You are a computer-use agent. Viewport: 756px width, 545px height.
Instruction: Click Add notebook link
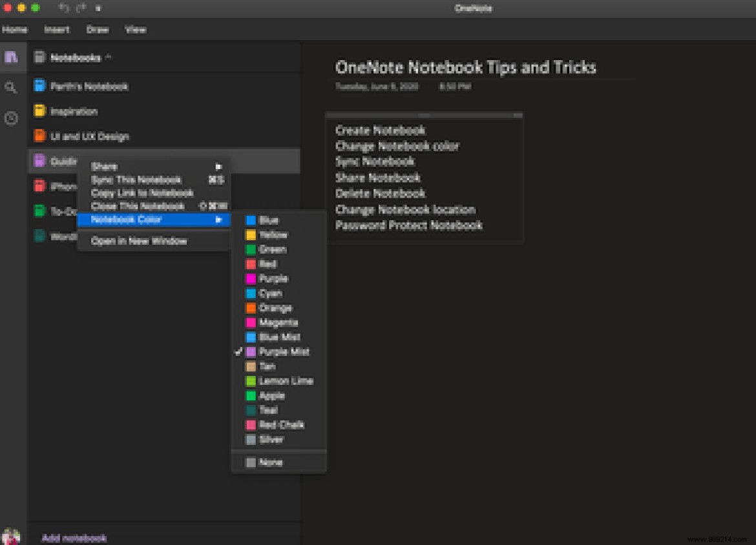click(74, 538)
